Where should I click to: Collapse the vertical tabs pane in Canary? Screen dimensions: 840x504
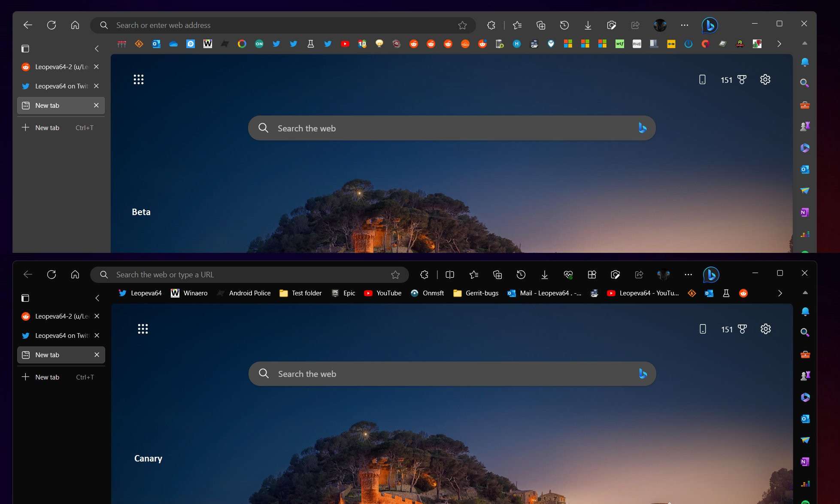point(97,298)
